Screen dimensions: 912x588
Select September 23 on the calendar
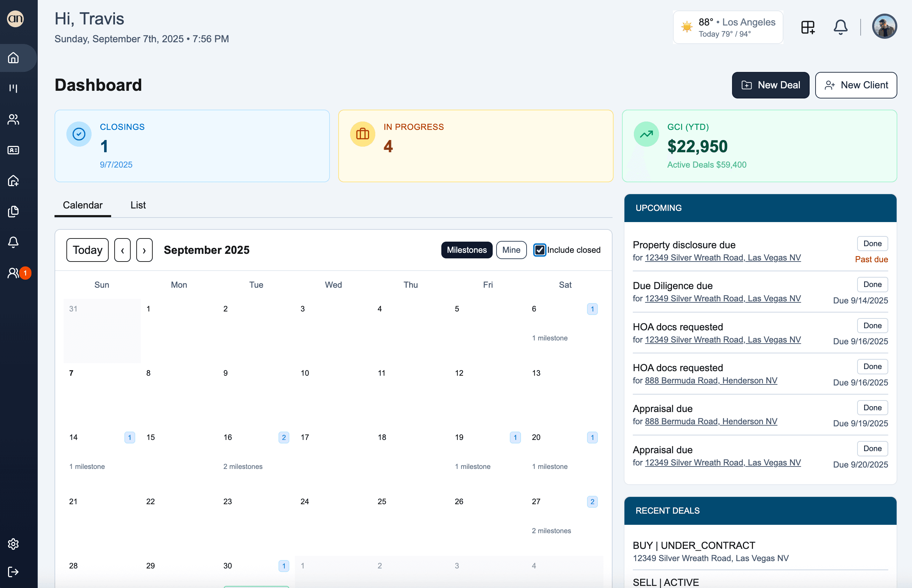click(x=256, y=523)
